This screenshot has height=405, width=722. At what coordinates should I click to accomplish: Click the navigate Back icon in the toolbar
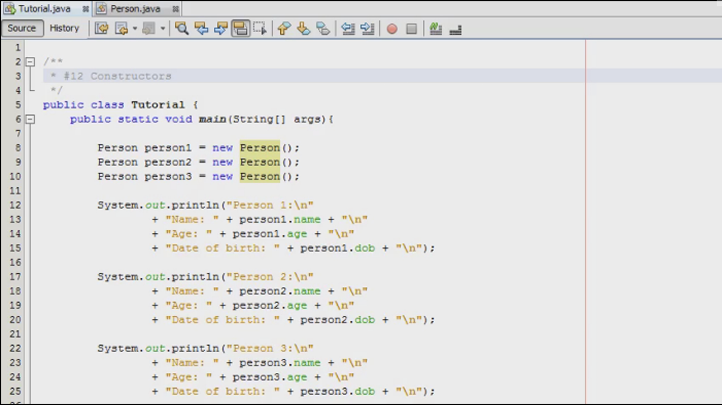point(122,29)
